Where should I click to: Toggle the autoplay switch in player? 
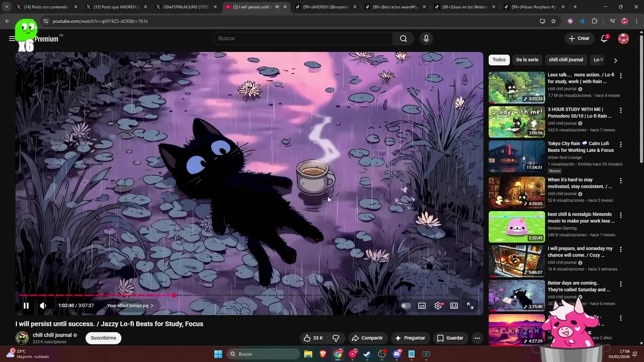pyautogui.click(x=406, y=306)
